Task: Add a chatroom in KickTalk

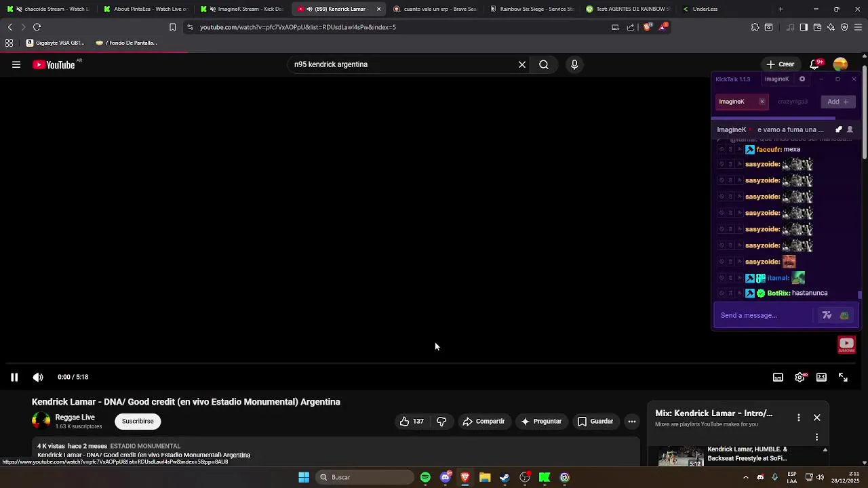Action: click(837, 102)
